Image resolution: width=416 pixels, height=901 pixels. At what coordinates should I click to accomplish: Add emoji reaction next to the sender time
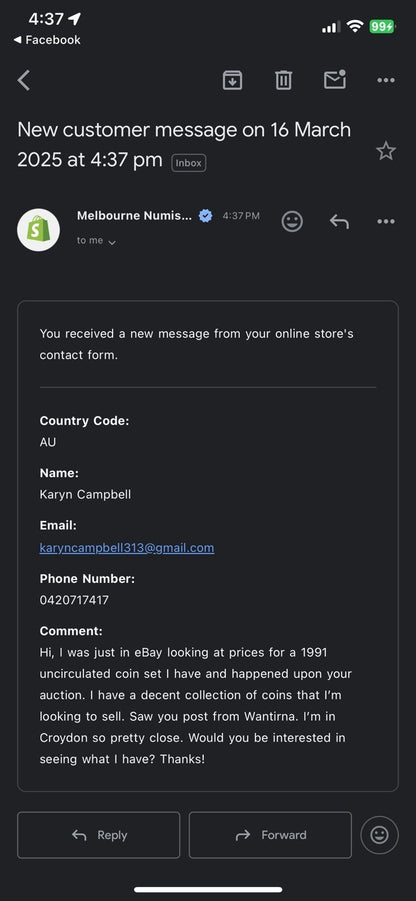click(x=292, y=221)
